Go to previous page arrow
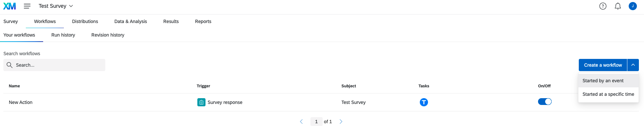 [x=301, y=122]
